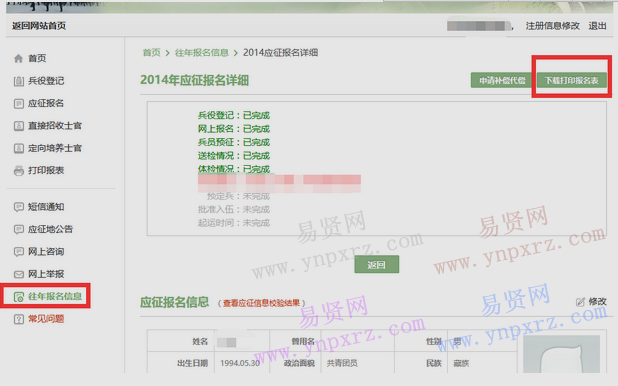
Task: Click the 首页 breadcrumb link
Action: click(151, 52)
